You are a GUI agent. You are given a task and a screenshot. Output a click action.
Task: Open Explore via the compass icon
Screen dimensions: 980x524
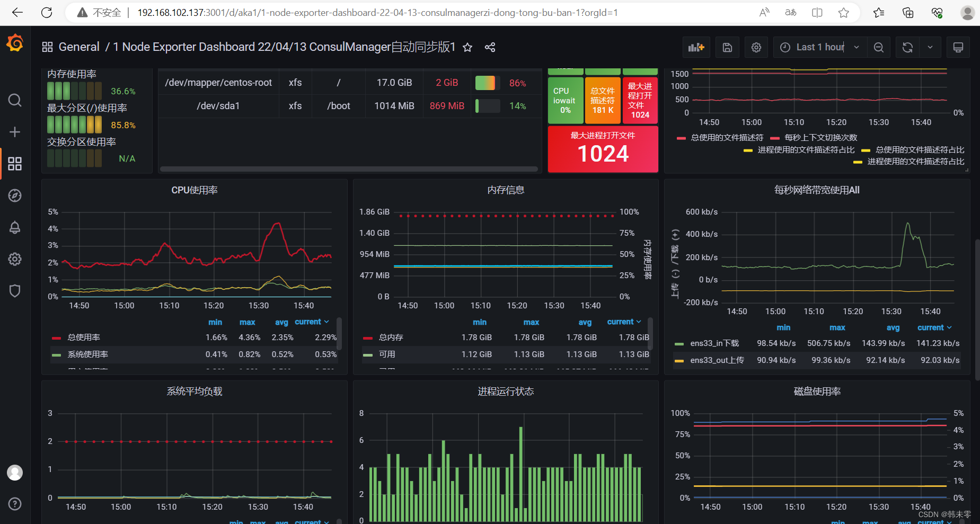coord(14,196)
